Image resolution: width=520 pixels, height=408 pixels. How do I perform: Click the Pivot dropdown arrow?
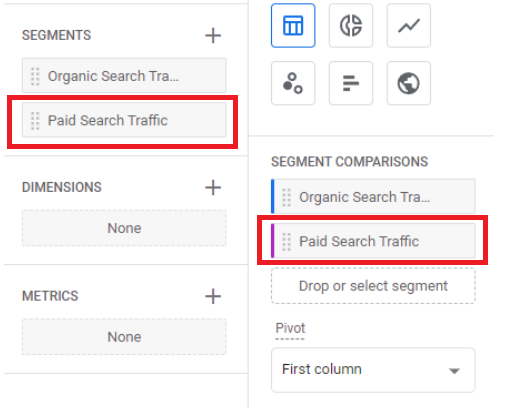point(454,371)
